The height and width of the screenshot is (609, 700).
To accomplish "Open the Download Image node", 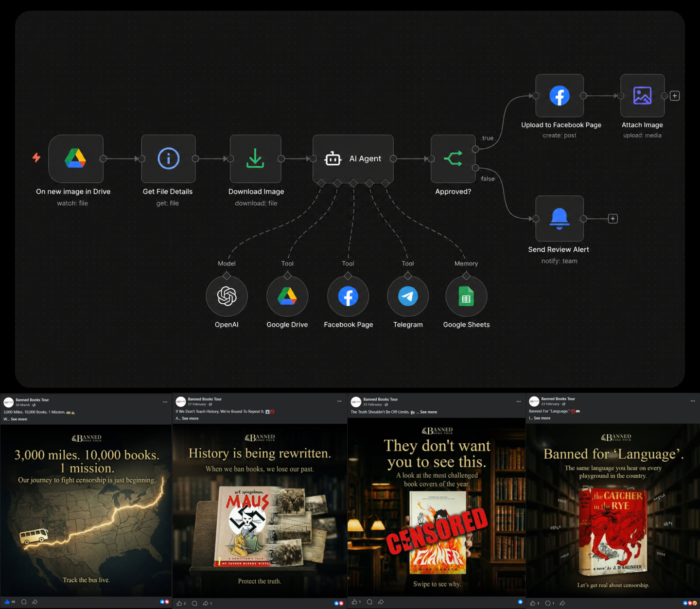I will point(255,158).
